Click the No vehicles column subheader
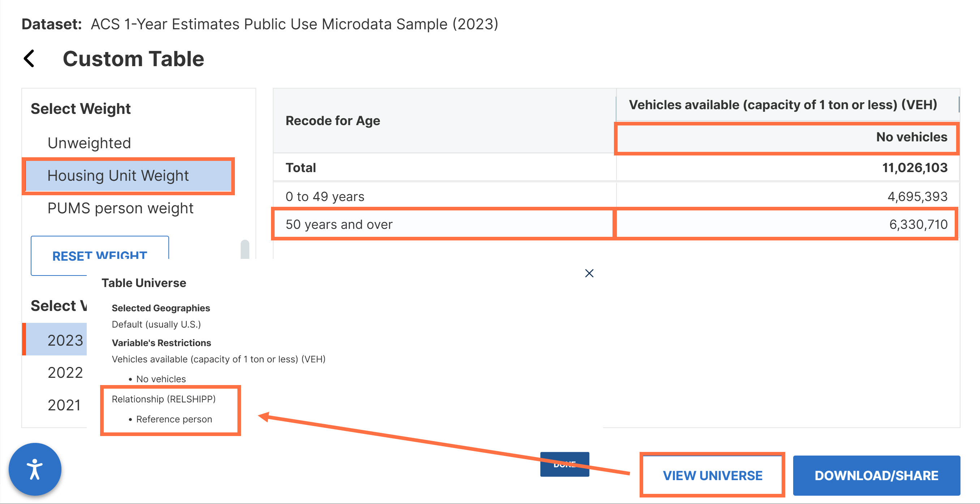 click(x=911, y=137)
